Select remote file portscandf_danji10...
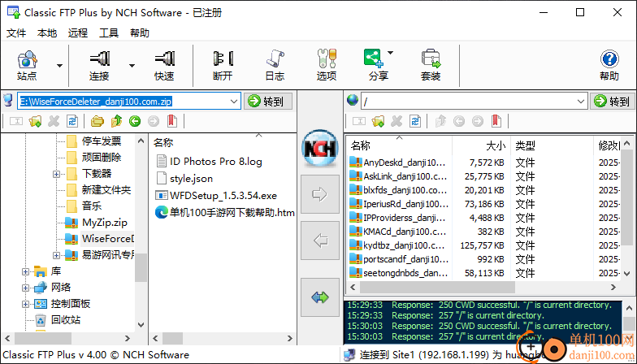Viewport: 637px width, 364px height. coord(406,260)
